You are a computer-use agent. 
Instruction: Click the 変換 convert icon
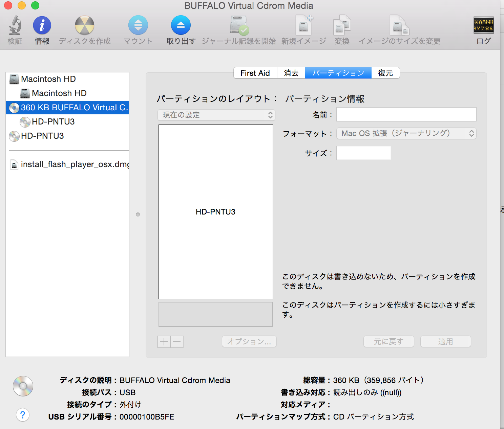point(342,25)
